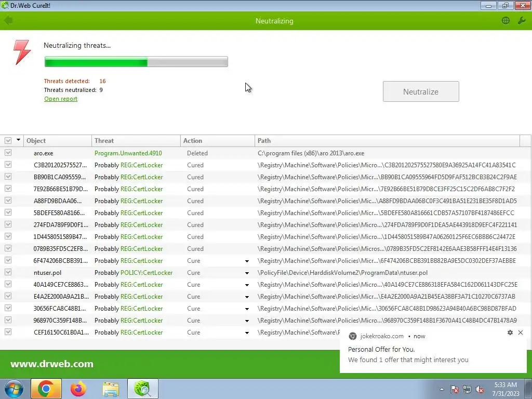
Task: Click the Threats detected count 16
Action: 102,81
